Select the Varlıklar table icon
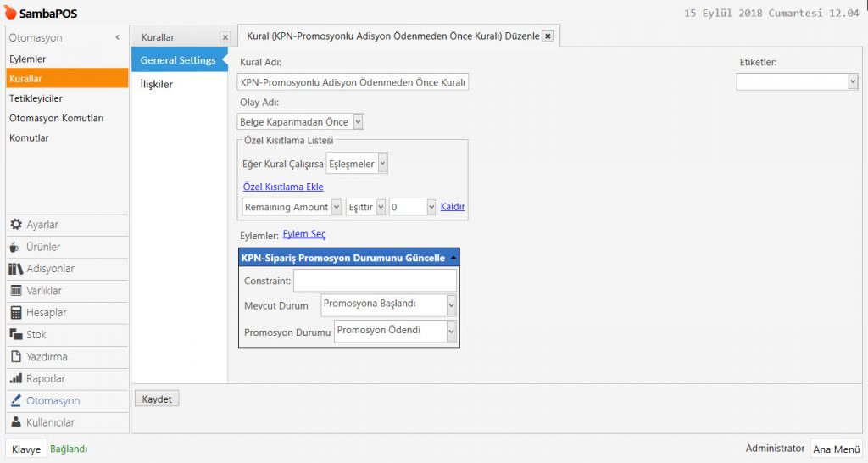868x463 pixels. coord(15,291)
